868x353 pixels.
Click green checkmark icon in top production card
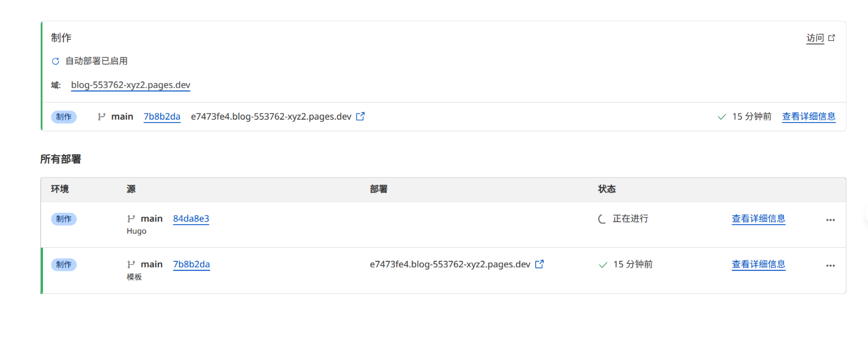[722, 117]
